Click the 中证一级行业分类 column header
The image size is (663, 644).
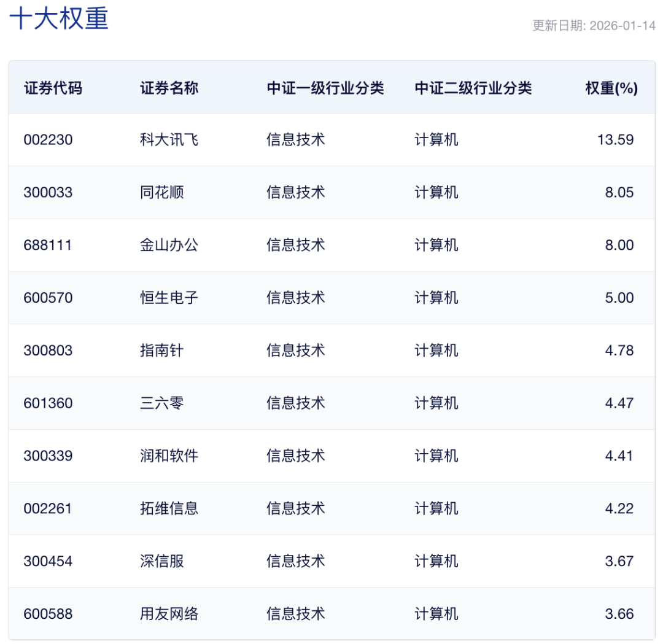coord(325,88)
